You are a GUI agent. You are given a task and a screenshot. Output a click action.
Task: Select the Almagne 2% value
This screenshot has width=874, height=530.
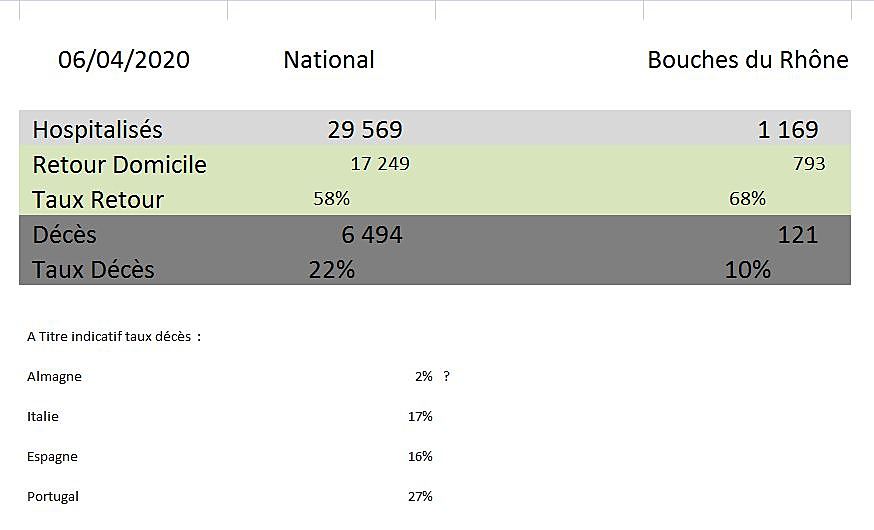pyautogui.click(x=424, y=376)
